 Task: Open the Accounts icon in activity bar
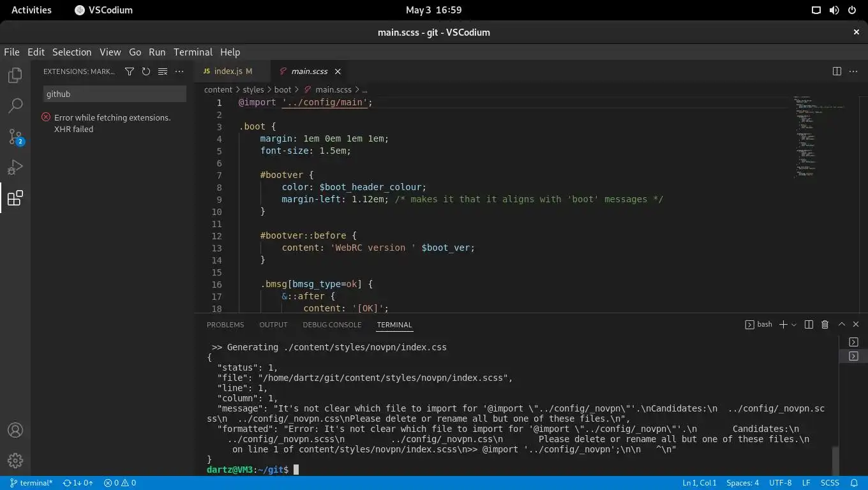15,430
